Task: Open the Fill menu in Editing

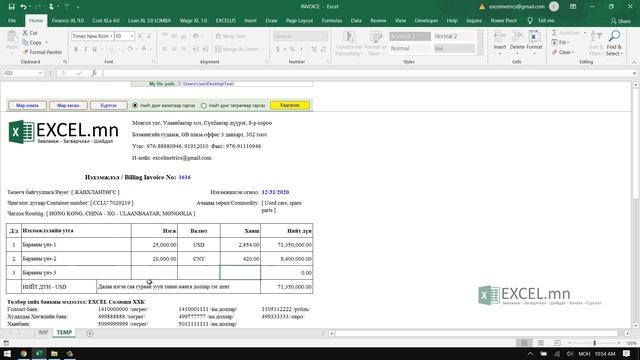Action: [x=560, y=42]
